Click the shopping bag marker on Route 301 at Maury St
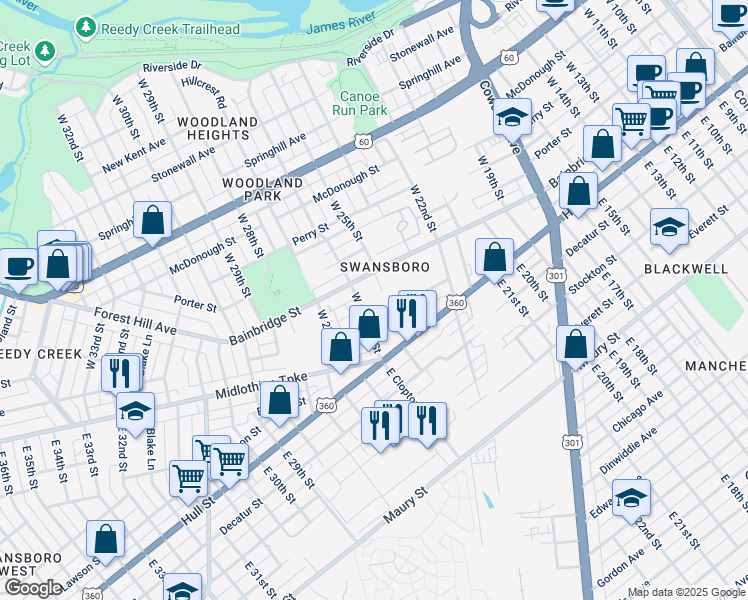 coord(575,345)
